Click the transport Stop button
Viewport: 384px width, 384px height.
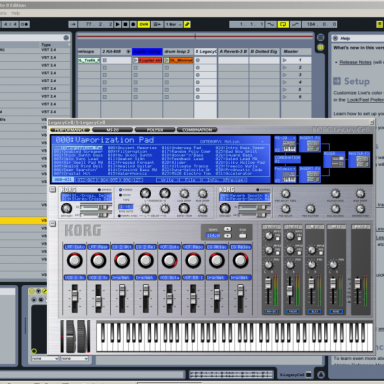tap(125, 24)
